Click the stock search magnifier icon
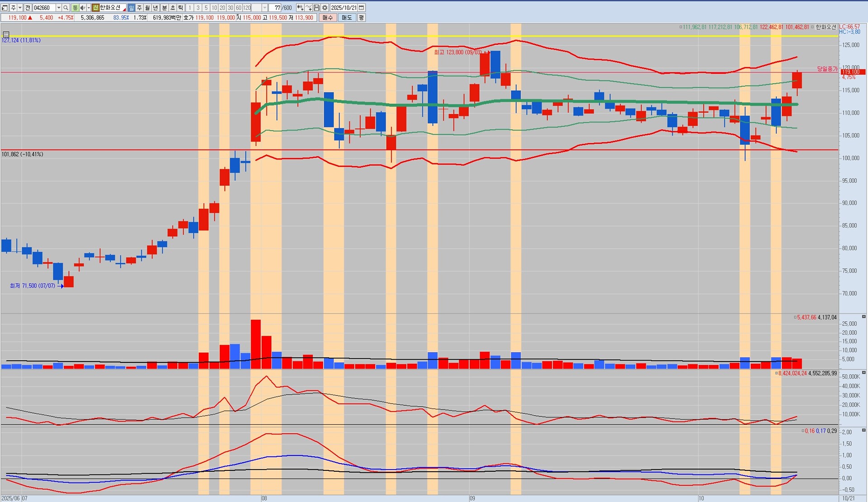This screenshot has height=502, width=868. coord(66,8)
